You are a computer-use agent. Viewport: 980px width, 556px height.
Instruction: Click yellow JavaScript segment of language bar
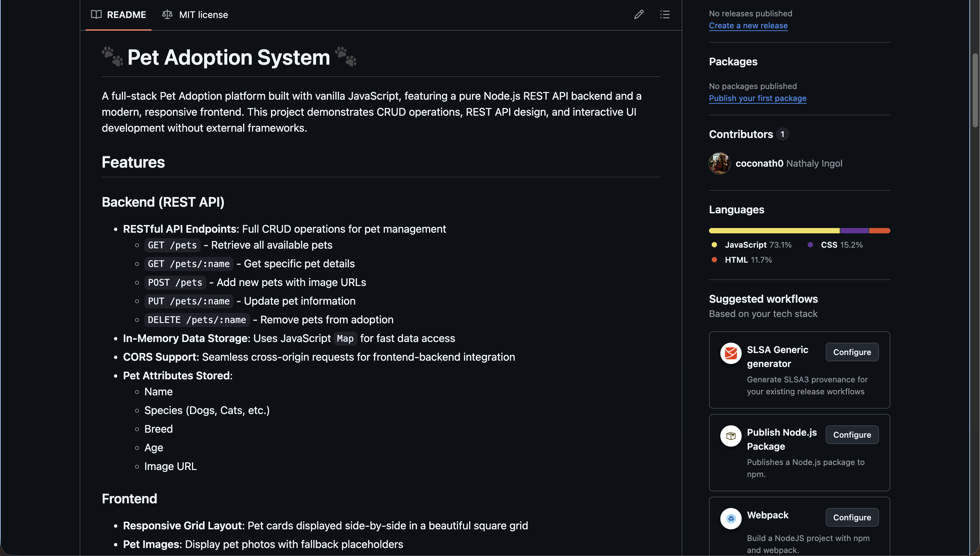774,231
